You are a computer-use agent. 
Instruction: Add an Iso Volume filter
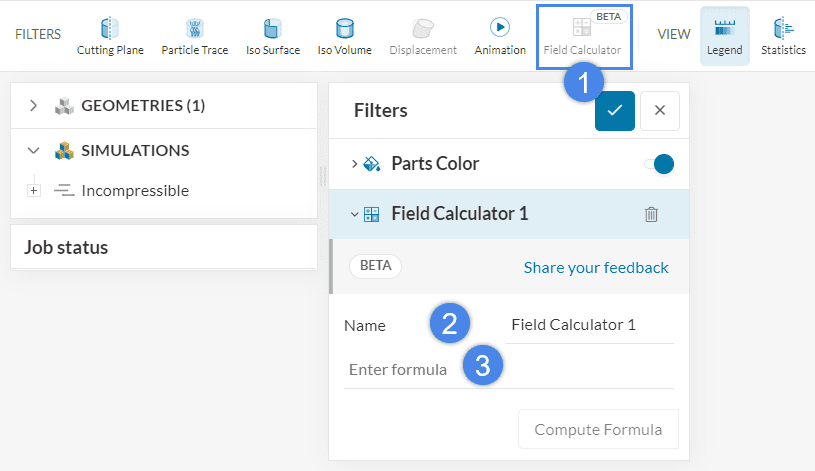pyautogui.click(x=344, y=36)
